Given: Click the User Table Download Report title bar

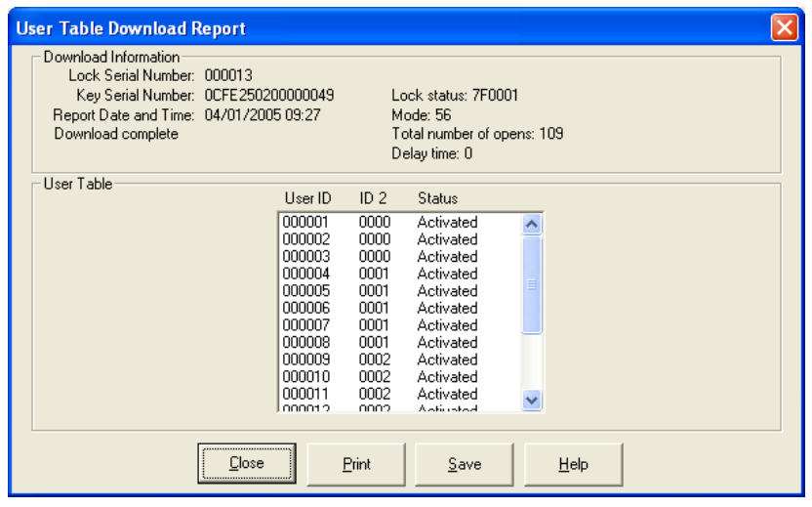Looking at the screenshot, I should 390,28.
